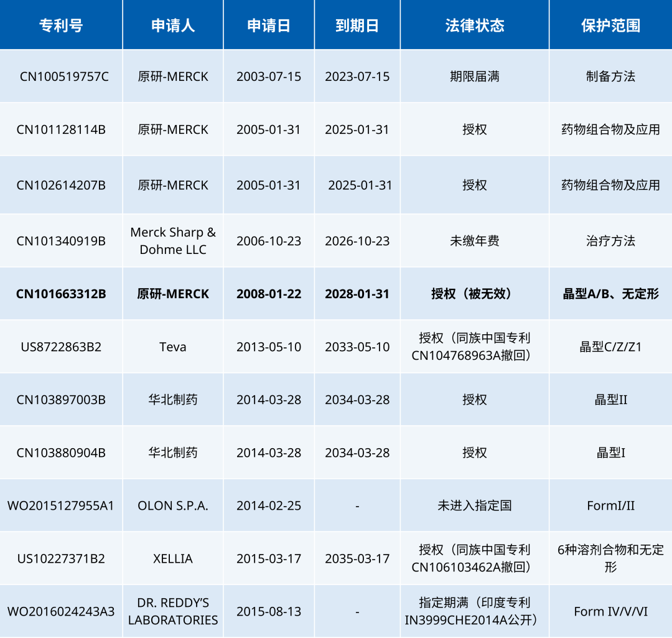Select patent number WO2016024243A3
The width and height of the screenshot is (672, 638).
click(x=61, y=611)
